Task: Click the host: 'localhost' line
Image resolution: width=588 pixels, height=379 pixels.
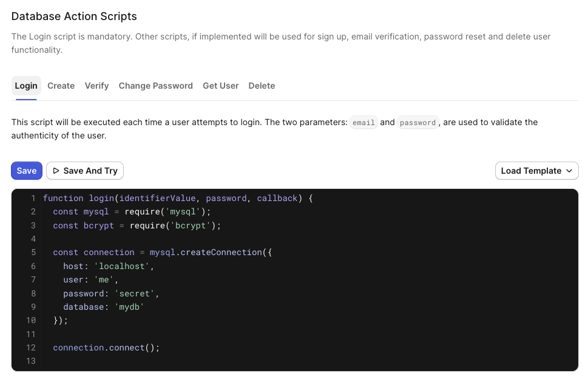Action: click(x=109, y=266)
